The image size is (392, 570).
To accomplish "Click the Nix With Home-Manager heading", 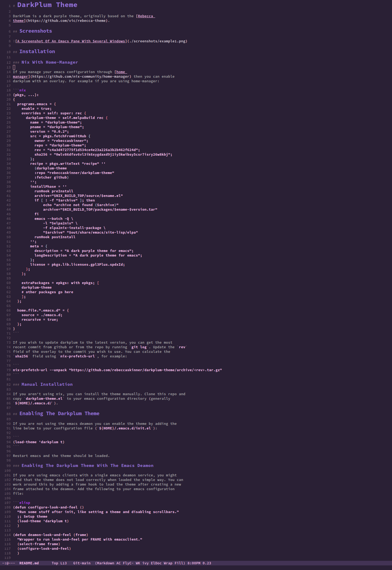I will pyautogui.click(x=50, y=62).
